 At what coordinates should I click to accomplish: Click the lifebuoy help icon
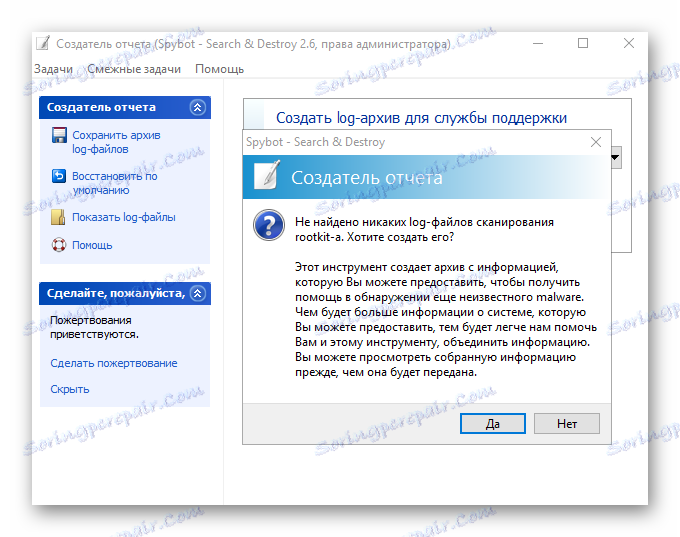point(59,245)
